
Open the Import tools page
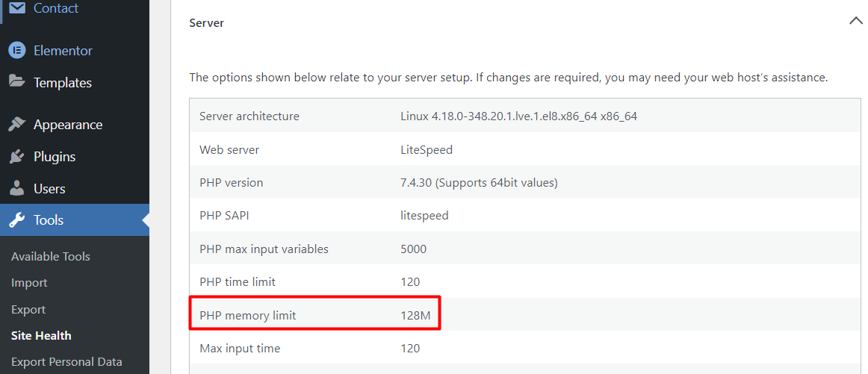click(29, 283)
